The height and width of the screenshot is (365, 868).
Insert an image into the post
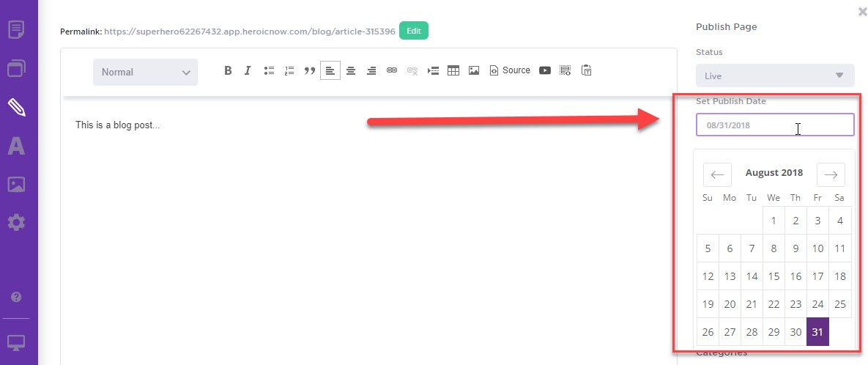[474, 70]
